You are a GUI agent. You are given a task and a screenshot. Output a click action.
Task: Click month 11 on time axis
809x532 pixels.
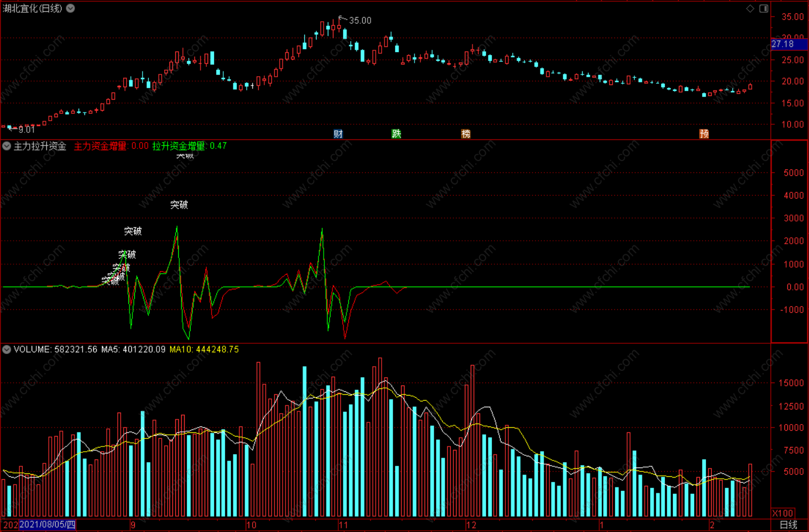(x=343, y=525)
